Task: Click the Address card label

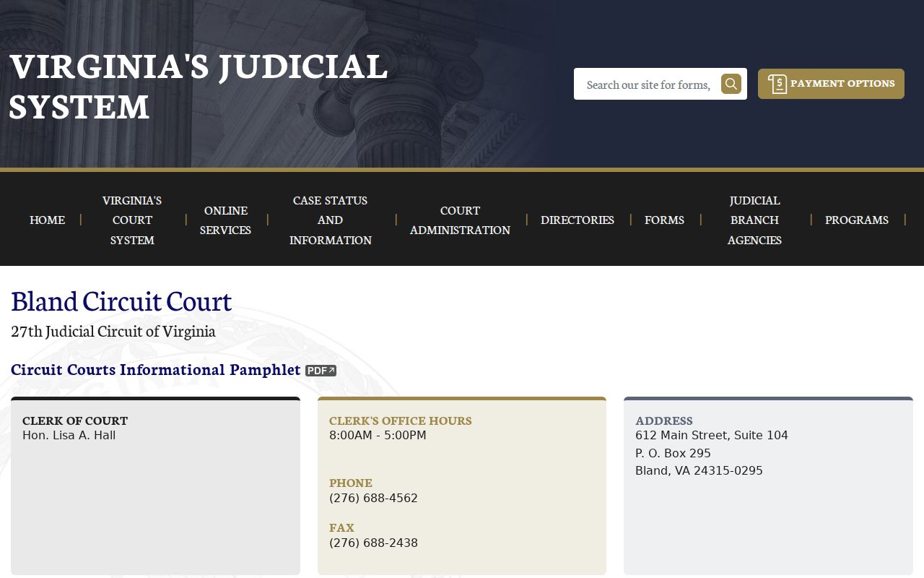Action: [x=664, y=420]
